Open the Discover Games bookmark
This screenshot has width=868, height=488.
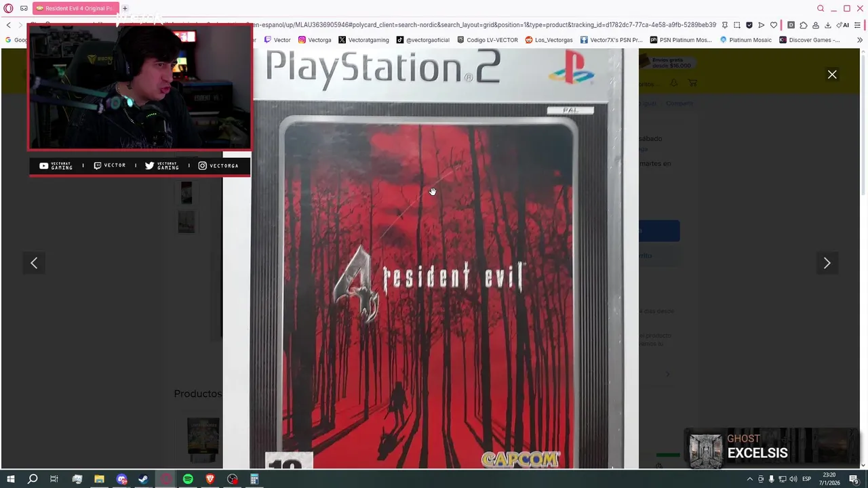pyautogui.click(x=810, y=40)
